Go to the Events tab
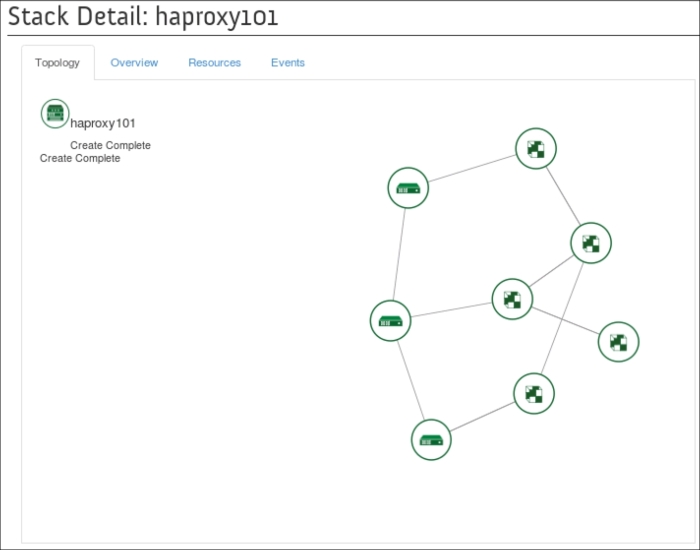 [x=288, y=63]
